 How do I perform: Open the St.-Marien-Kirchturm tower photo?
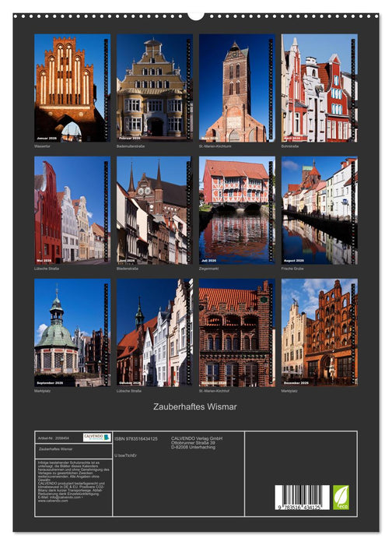[236, 87]
